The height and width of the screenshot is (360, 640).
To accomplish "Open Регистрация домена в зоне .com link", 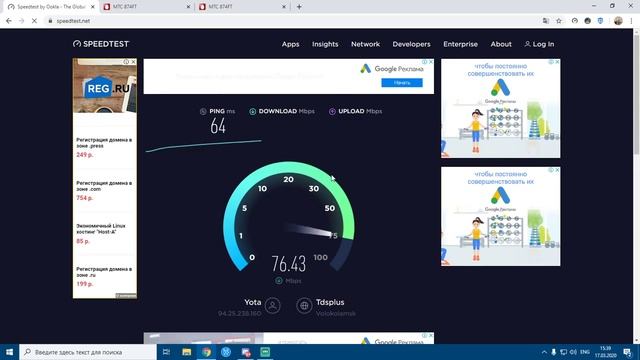I will 104,186.
